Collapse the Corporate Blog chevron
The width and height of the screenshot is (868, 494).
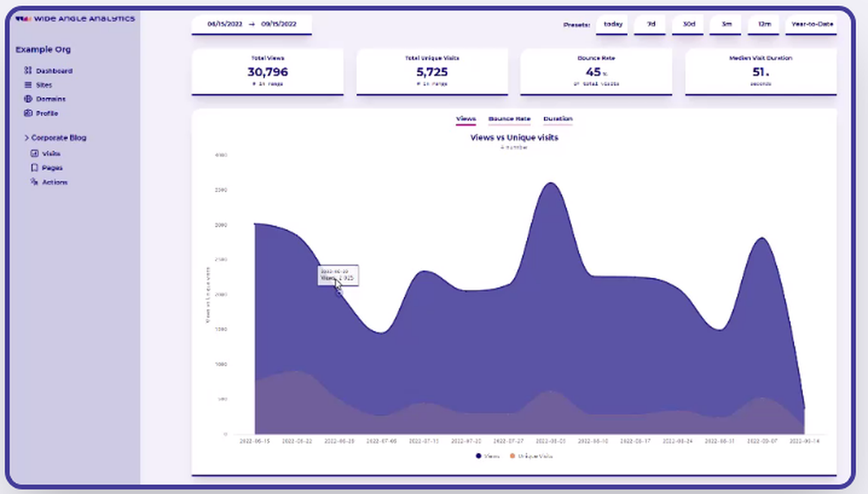pos(26,137)
